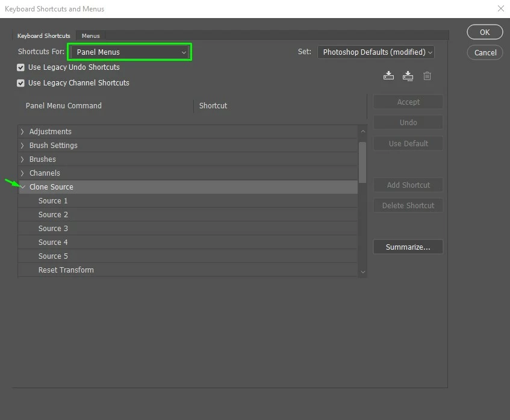Select the Source 1 command row

click(188, 201)
